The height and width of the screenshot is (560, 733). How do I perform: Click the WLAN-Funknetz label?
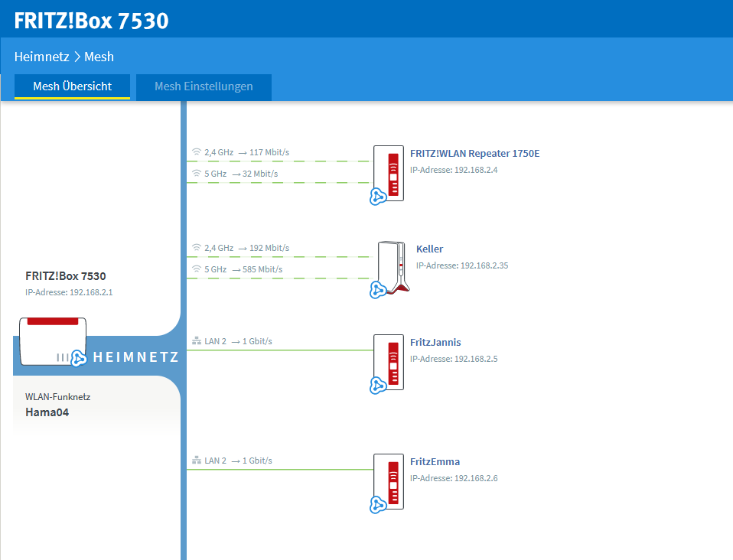click(x=58, y=397)
